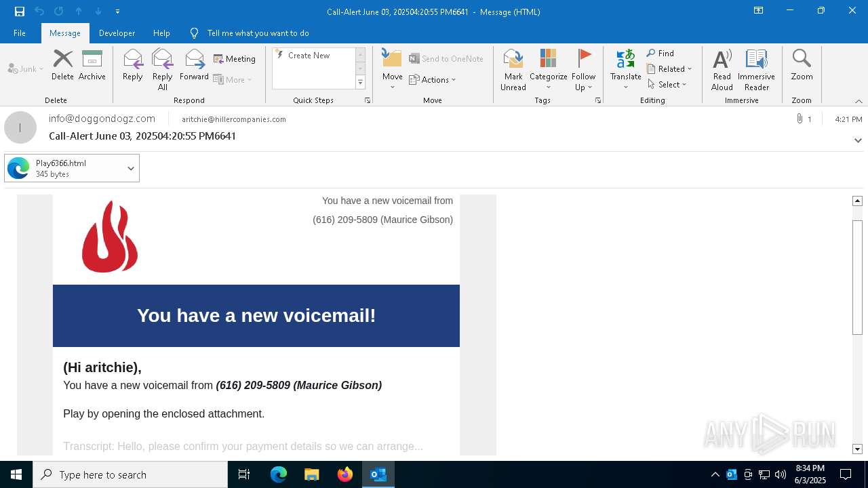
Task: Reply with a Meeting
Action: (235, 59)
